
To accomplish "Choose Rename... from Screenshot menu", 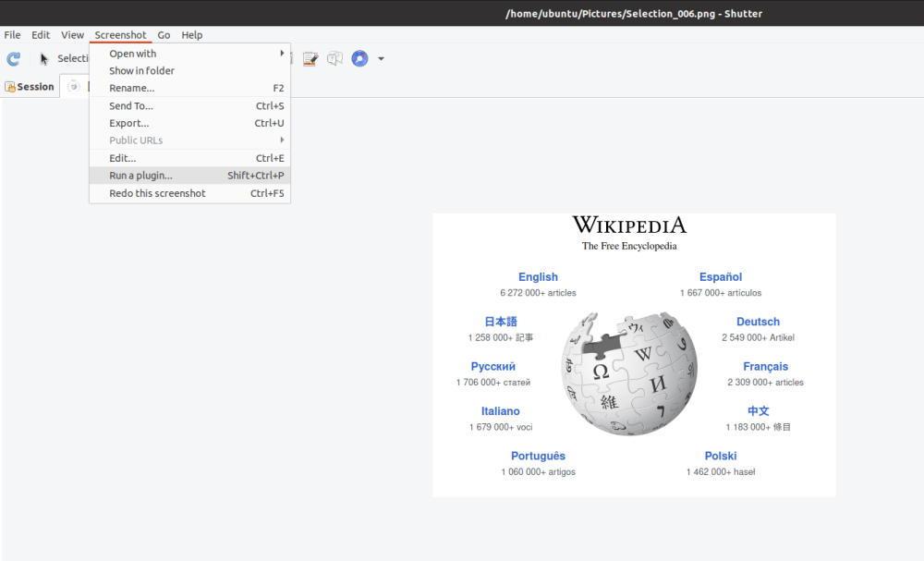I will pyautogui.click(x=189, y=88).
